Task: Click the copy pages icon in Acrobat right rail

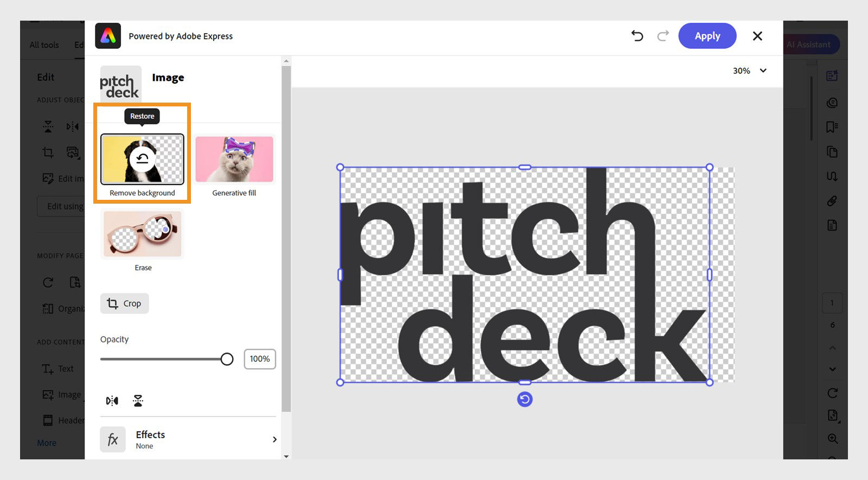Action: coord(832,152)
